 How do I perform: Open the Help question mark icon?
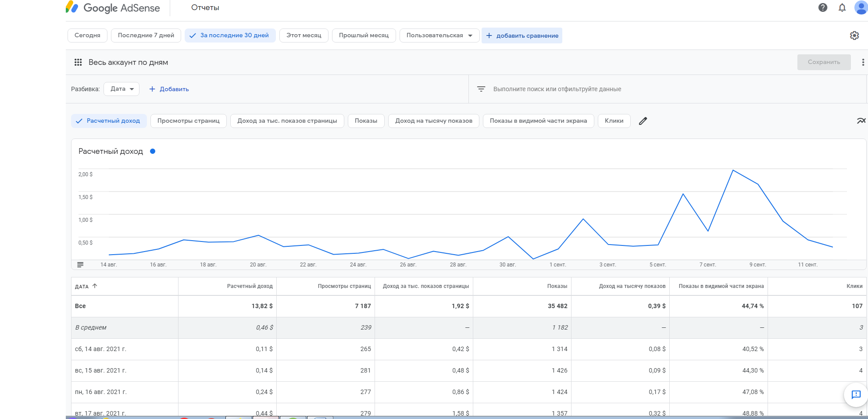click(x=823, y=7)
